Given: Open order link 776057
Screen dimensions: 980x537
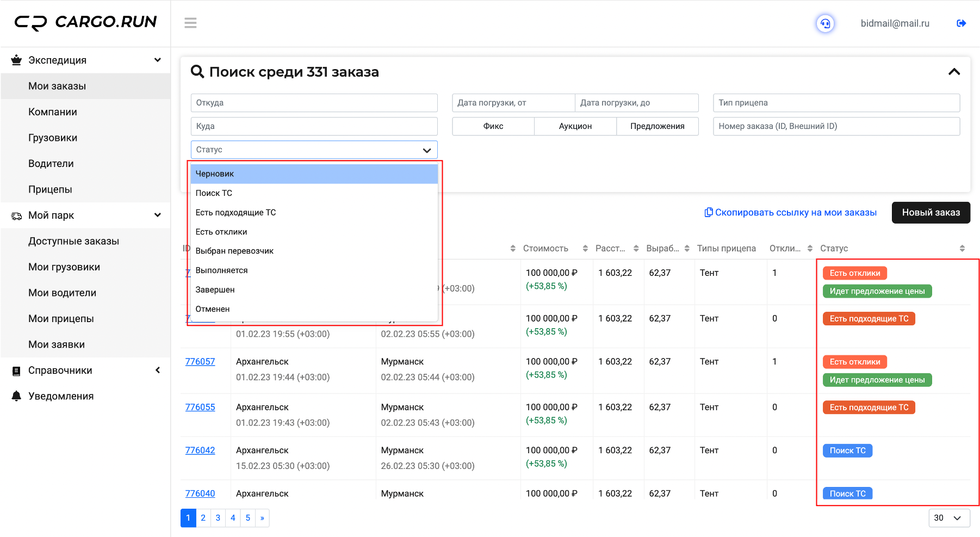Looking at the screenshot, I should click(200, 362).
